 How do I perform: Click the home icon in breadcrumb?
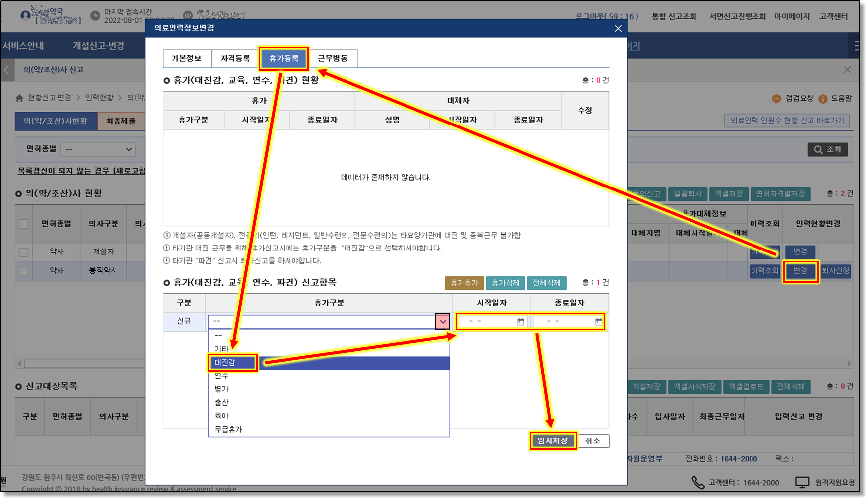pos(19,98)
